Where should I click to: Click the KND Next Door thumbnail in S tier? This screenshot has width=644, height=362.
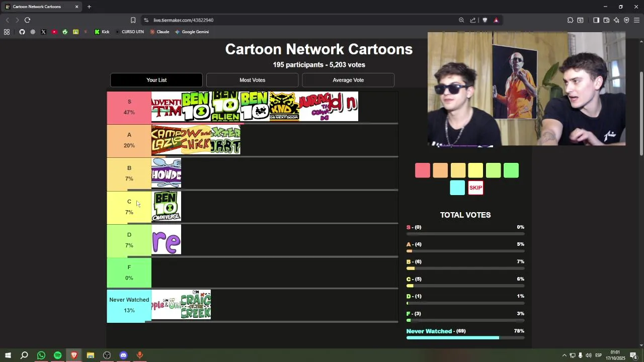[284, 107]
